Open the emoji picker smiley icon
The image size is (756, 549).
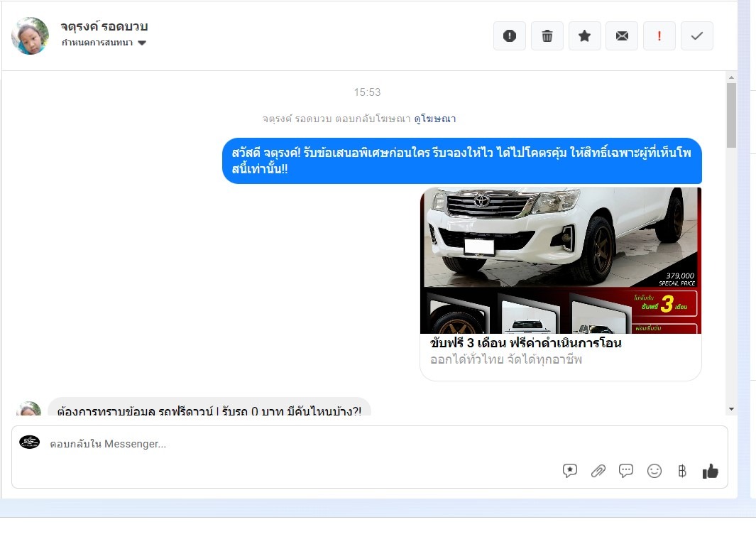coord(654,471)
